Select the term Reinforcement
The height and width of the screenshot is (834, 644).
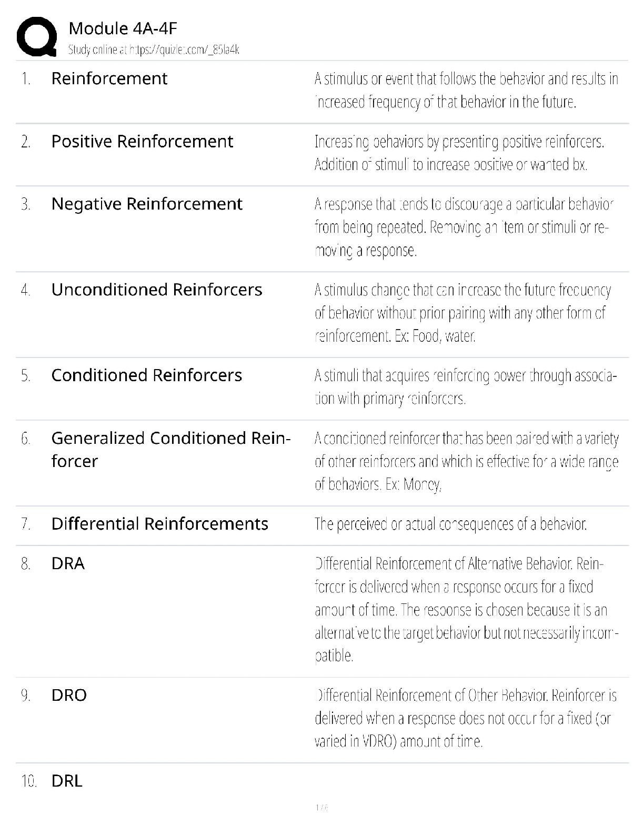[109, 78]
